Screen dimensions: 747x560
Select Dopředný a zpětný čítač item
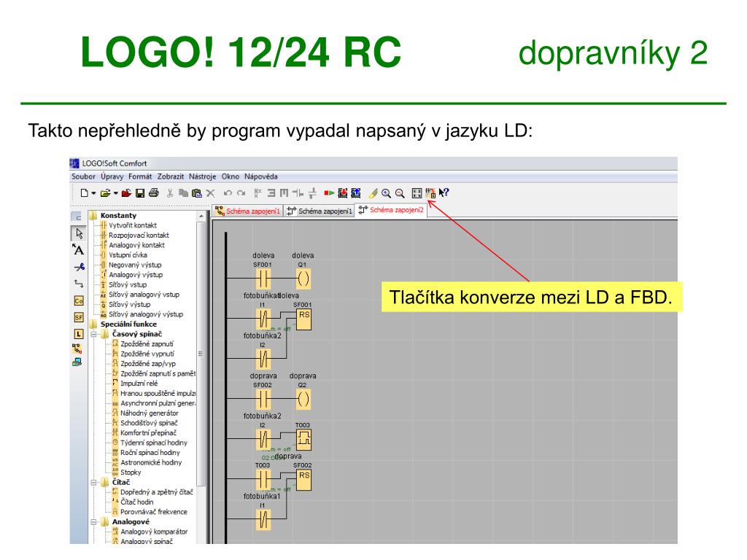(x=156, y=492)
